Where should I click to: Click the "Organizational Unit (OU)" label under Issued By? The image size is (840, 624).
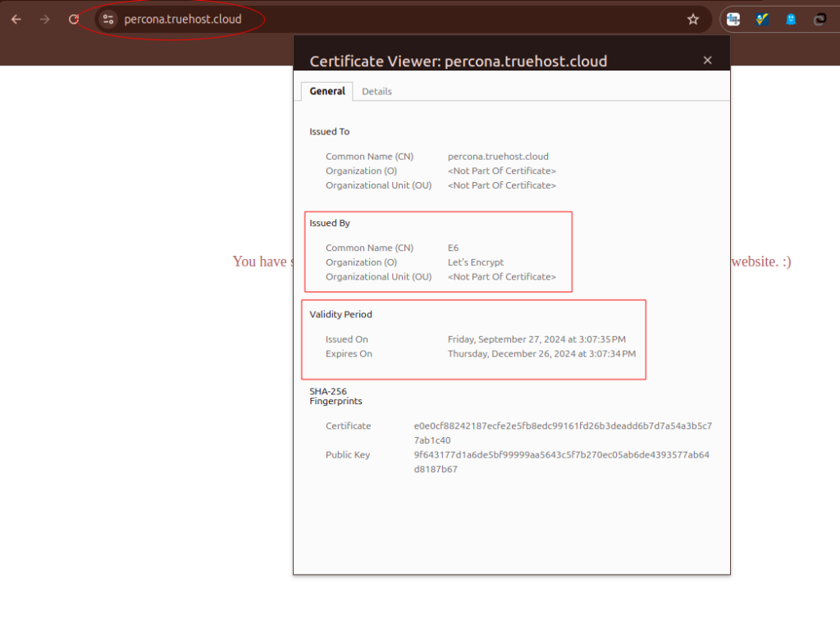click(x=379, y=277)
